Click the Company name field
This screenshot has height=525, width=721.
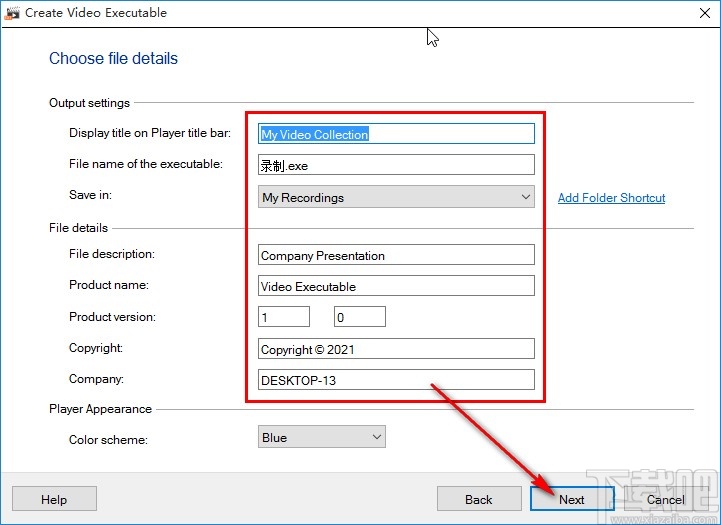[396, 380]
